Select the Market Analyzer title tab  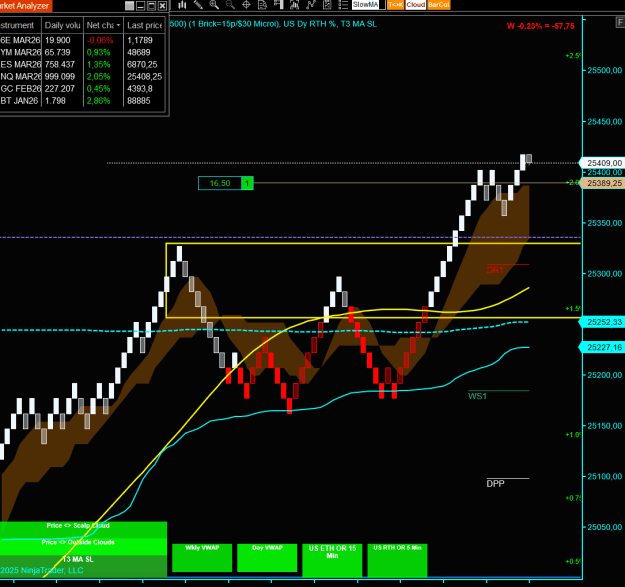tap(26, 6)
